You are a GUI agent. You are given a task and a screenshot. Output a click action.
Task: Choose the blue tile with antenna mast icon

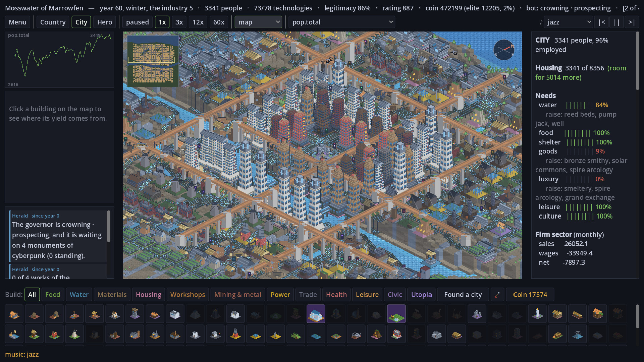tap(578, 334)
